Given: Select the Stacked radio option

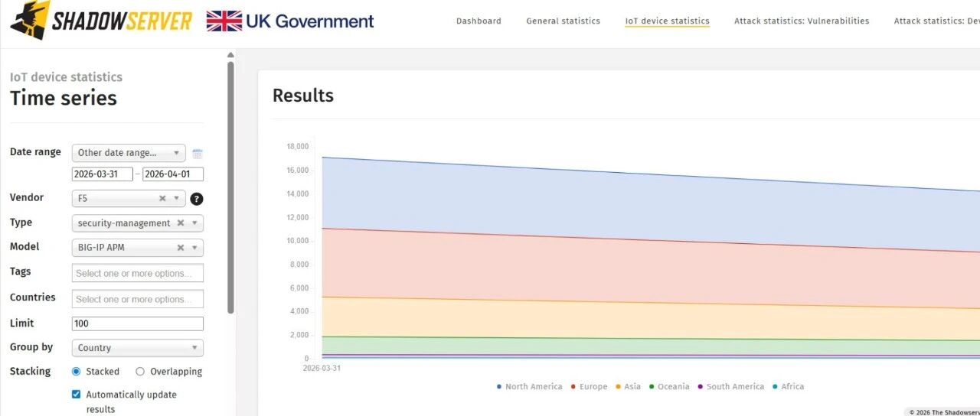Looking at the screenshot, I should coord(76,372).
